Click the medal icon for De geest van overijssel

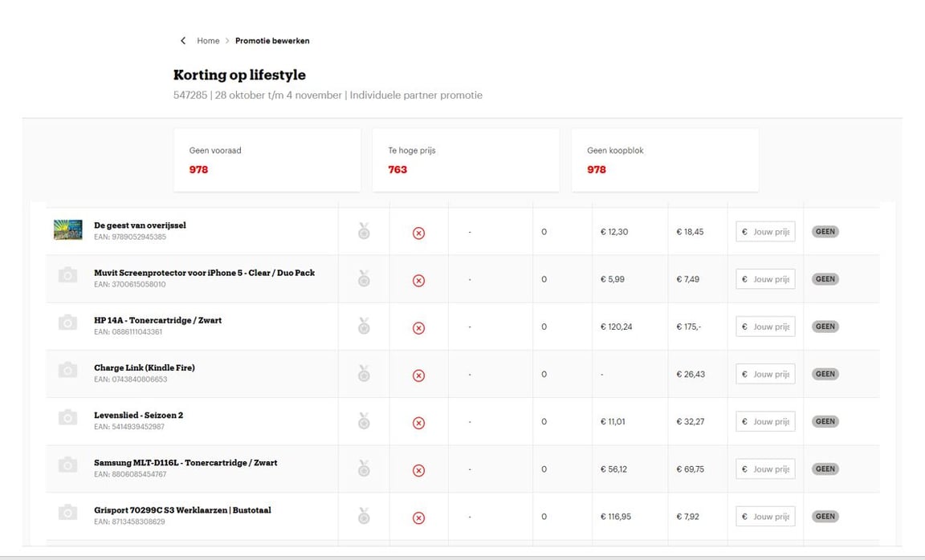point(364,232)
